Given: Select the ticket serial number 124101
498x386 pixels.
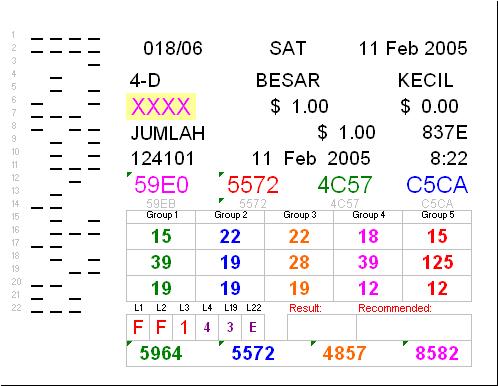Looking at the screenshot, I should (162, 158).
